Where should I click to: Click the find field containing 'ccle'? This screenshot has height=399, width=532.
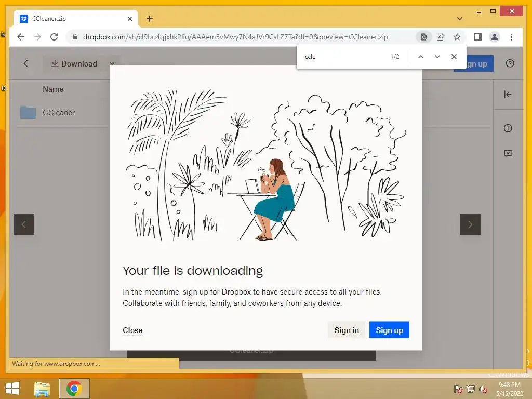pos(344,57)
